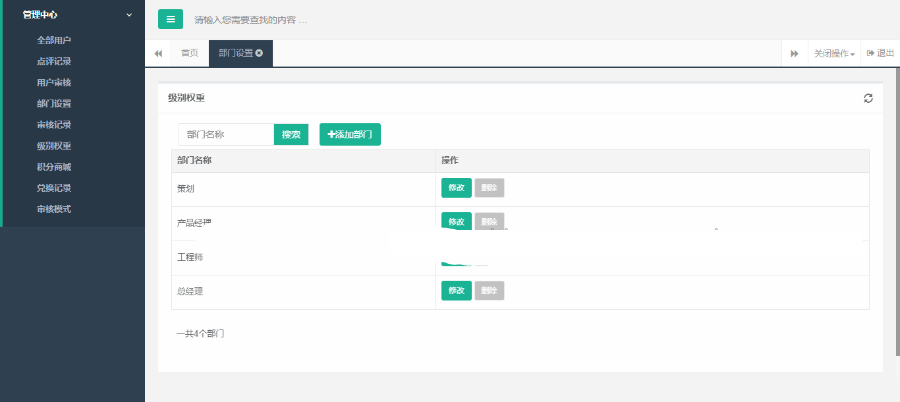Go to 积分商城 in the sidebar
Screen dimensions: 900x402
pyautogui.click(x=54, y=167)
